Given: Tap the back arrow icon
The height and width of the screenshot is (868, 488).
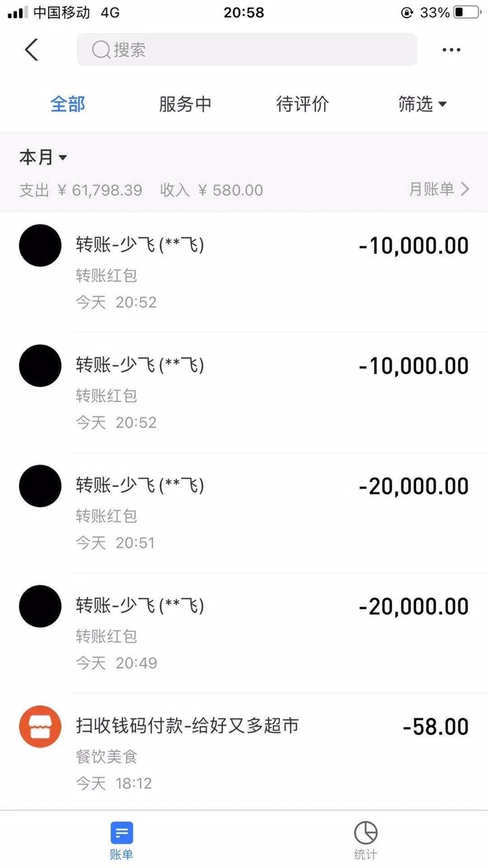Looking at the screenshot, I should pos(31,50).
